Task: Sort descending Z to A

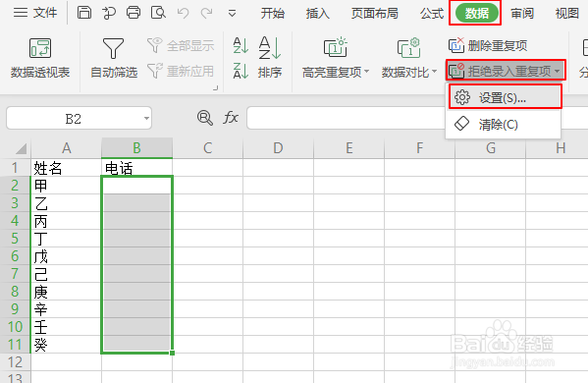Action: click(x=241, y=71)
